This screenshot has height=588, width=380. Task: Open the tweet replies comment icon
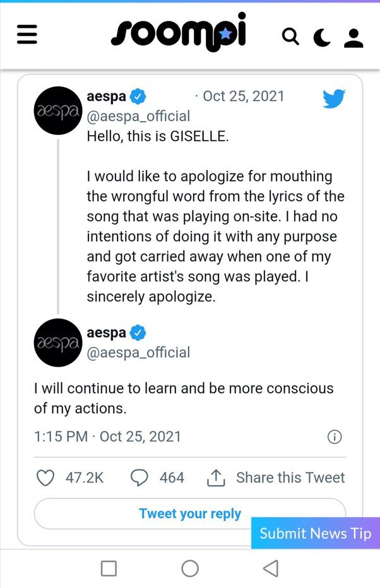pyautogui.click(x=139, y=478)
